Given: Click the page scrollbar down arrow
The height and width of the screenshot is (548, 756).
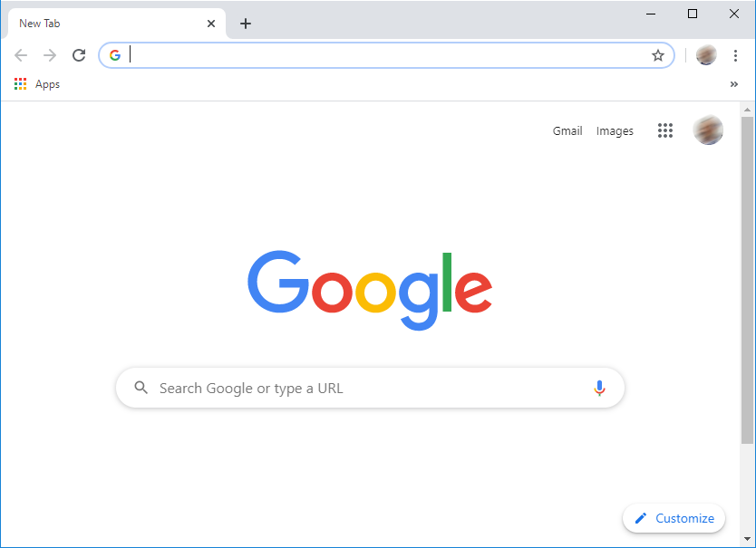Looking at the screenshot, I should (748, 538).
